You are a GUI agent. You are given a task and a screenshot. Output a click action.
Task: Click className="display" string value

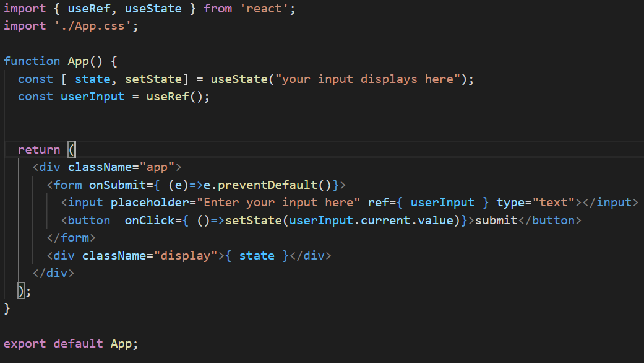coord(185,256)
